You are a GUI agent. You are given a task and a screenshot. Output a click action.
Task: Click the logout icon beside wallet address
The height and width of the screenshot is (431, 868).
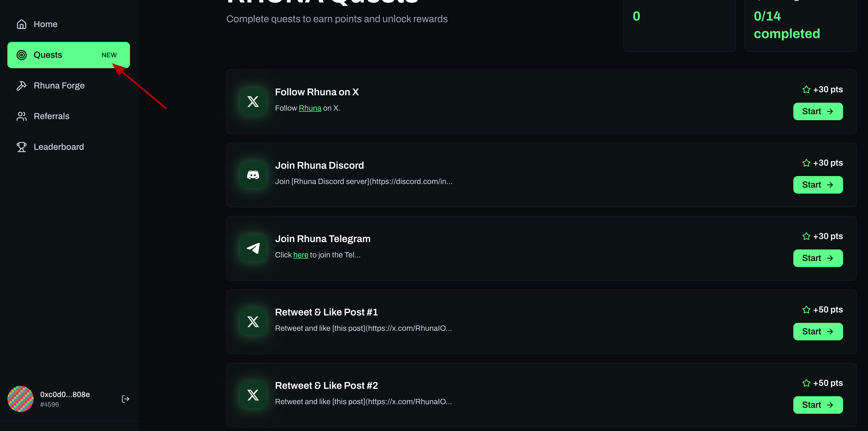coord(125,399)
